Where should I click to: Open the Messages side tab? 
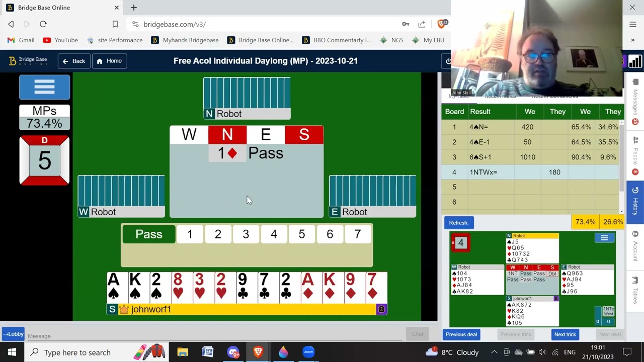[635, 101]
